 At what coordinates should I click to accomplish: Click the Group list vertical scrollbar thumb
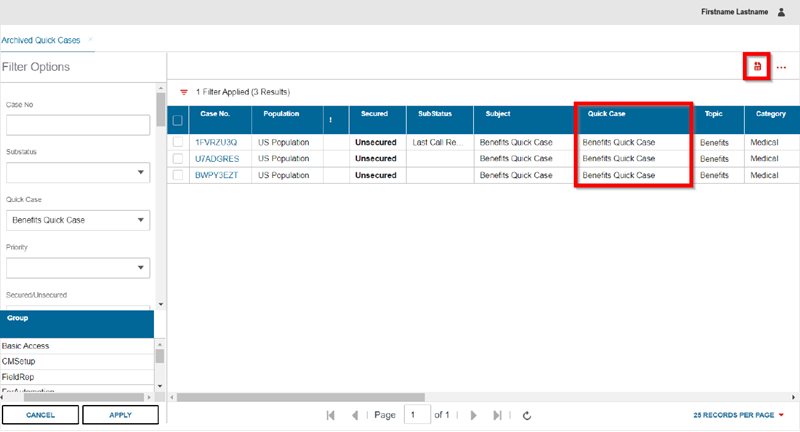tap(160, 355)
